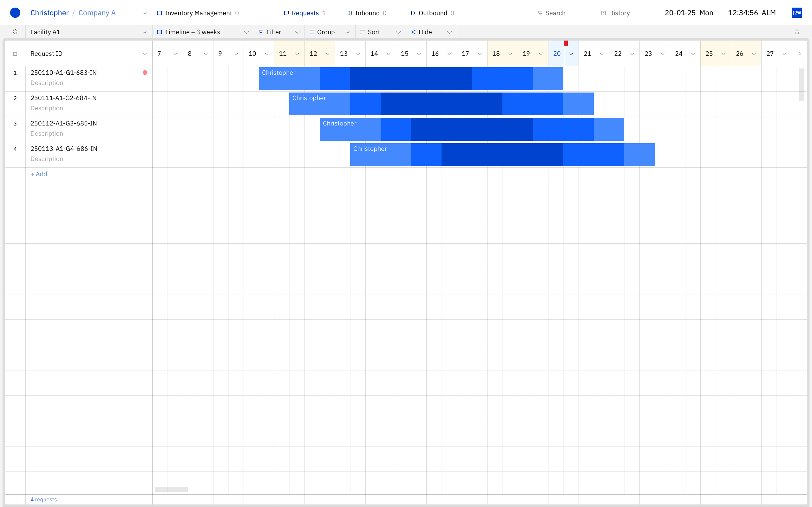
Task: Click the horizontal timeline scrollbar thumb
Action: 171,489
